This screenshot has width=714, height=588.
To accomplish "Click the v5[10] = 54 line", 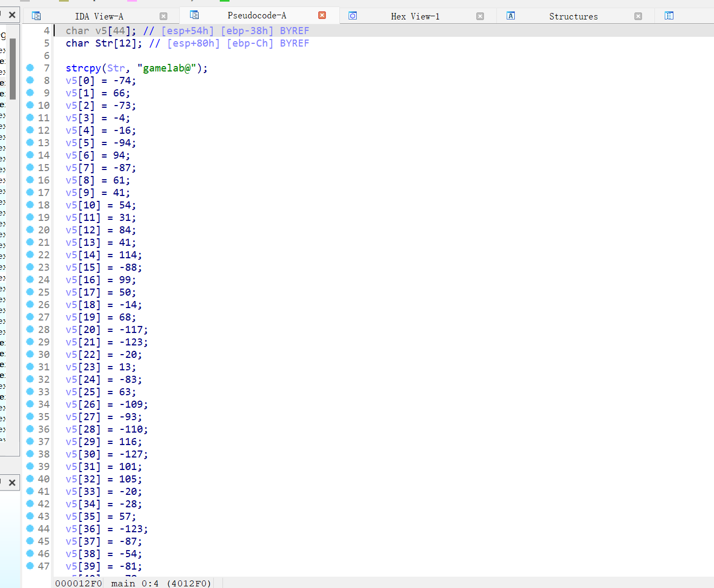I will [101, 205].
